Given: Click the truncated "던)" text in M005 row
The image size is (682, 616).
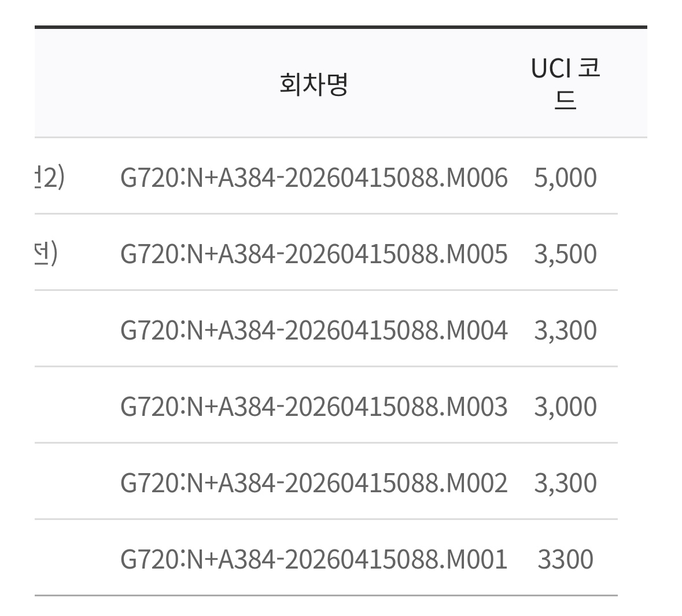Looking at the screenshot, I should 47,254.
